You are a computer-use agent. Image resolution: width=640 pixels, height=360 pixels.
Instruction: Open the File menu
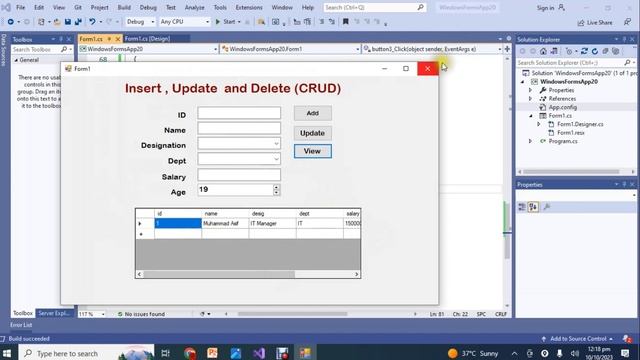(20, 7)
